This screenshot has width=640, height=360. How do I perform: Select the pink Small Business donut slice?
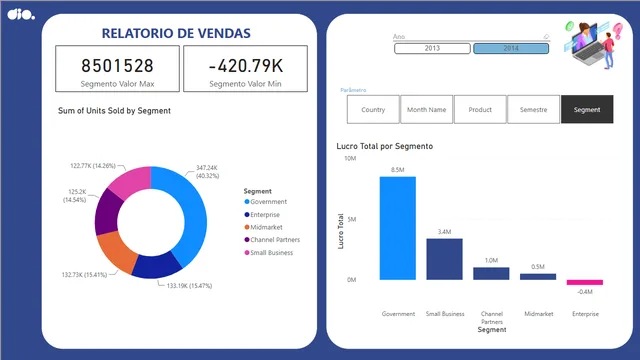(x=133, y=180)
